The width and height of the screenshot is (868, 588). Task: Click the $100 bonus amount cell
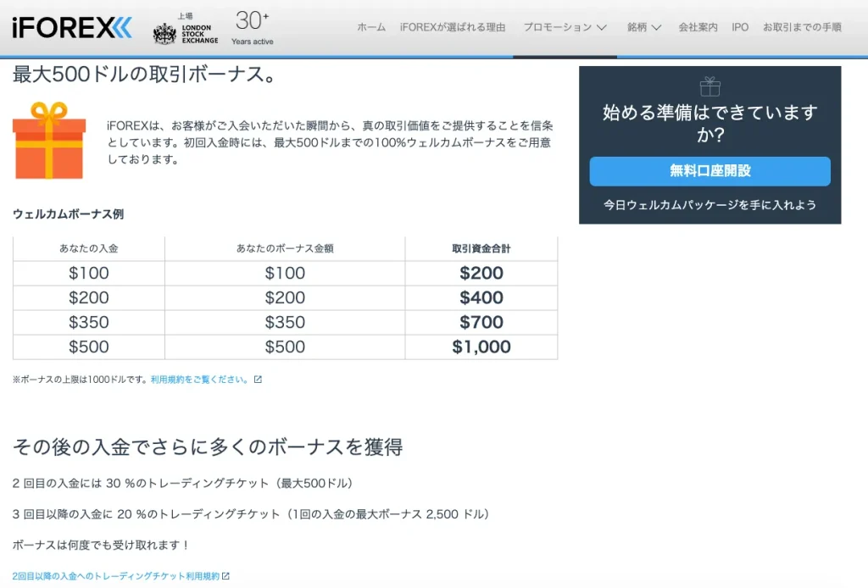click(285, 274)
